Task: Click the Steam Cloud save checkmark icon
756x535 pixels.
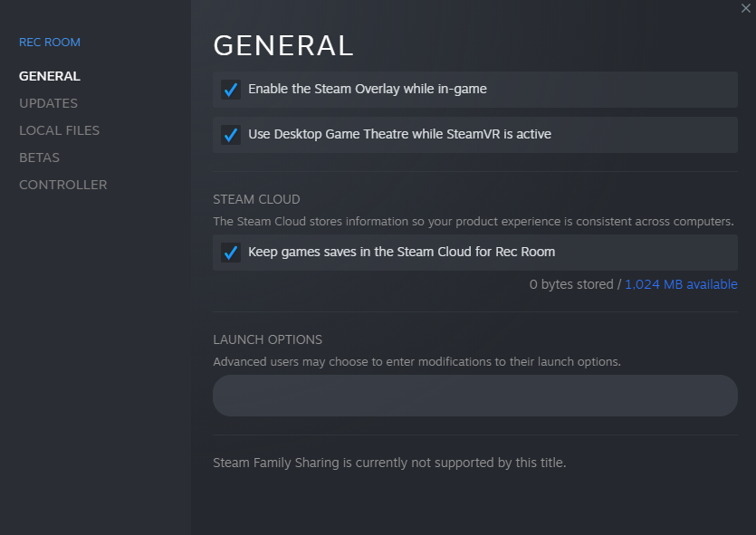Action: point(231,252)
